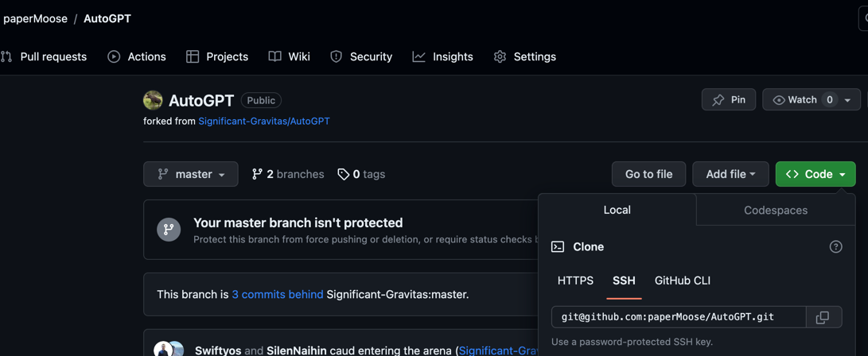Select the HTTPS clone option
This screenshot has height=356, width=868.
tap(575, 281)
